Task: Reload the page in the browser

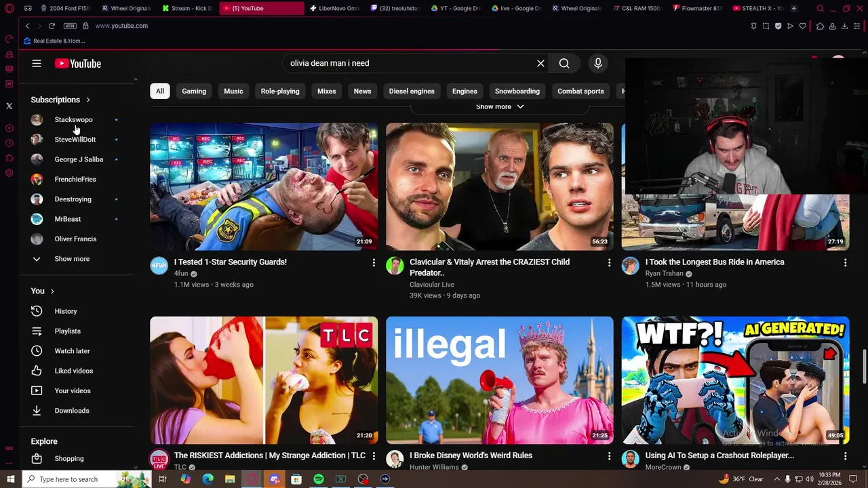Action: 52,26
